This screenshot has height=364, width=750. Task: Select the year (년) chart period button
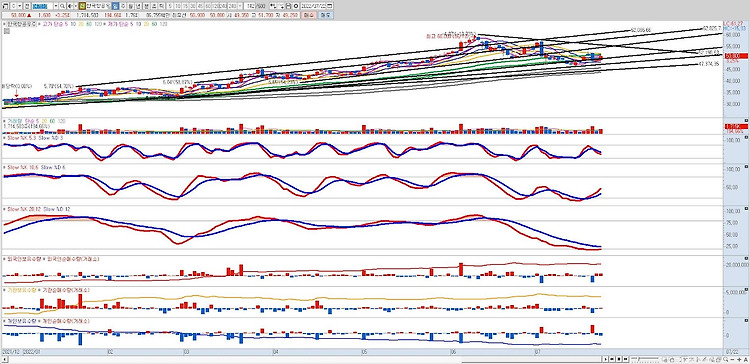[138, 6]
